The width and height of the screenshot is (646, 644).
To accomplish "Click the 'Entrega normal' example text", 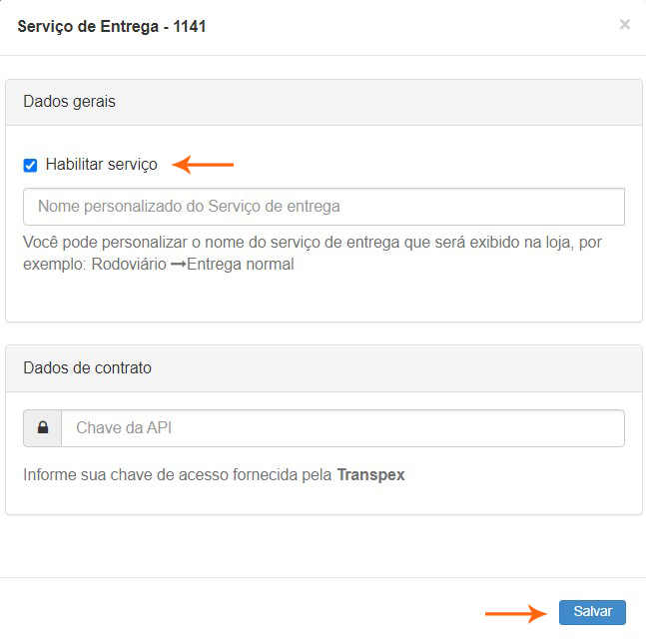I will 240,266.
